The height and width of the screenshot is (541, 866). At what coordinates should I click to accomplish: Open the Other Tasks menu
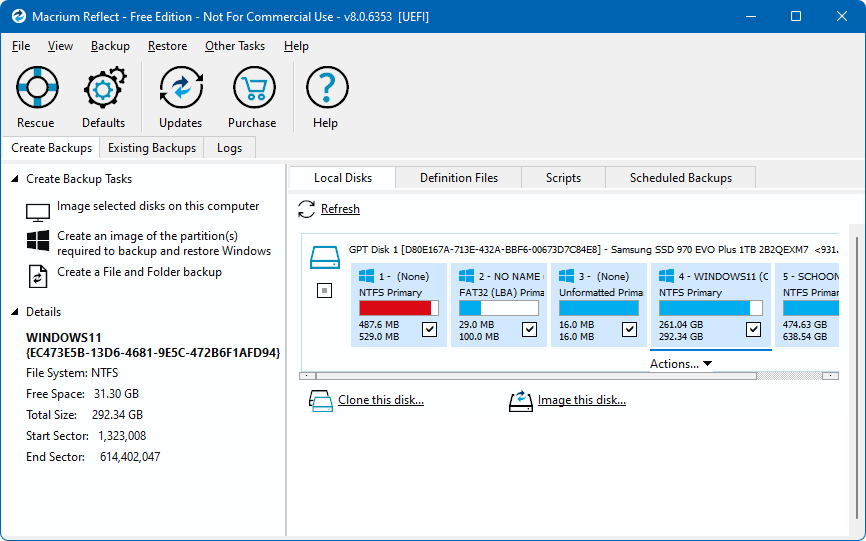tap(235, 46)
